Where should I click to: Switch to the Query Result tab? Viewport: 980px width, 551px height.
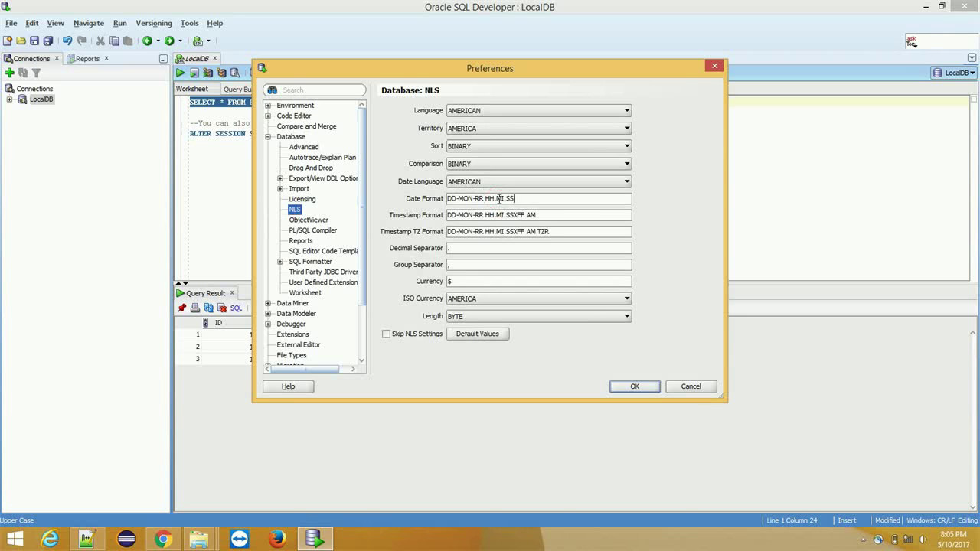tap(205, 293)
